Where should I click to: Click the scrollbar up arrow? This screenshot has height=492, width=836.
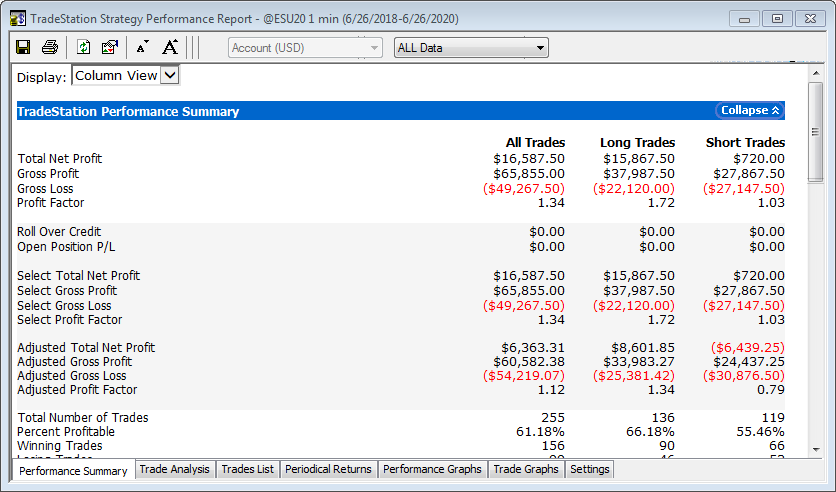point(816,72)
